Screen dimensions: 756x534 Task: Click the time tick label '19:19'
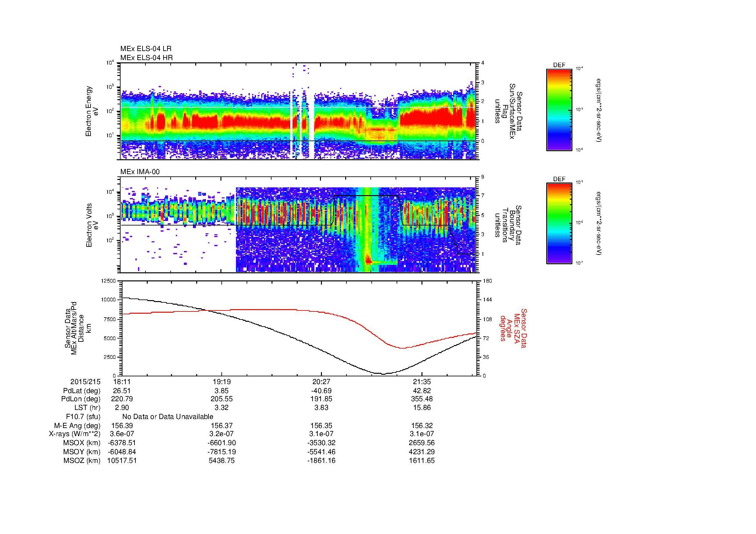tap(222, 382)
